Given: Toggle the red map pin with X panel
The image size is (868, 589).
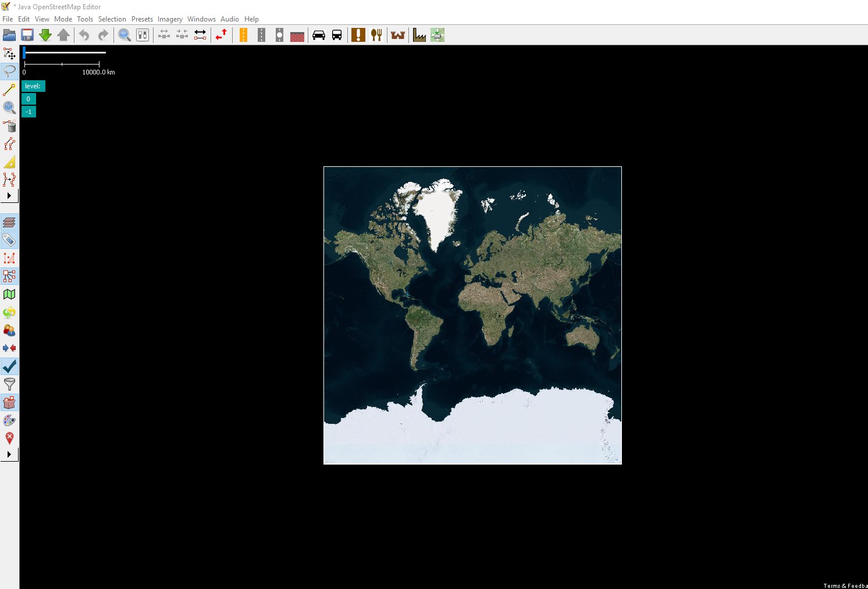Looking at the screenshot, I should tap(9, 438).
